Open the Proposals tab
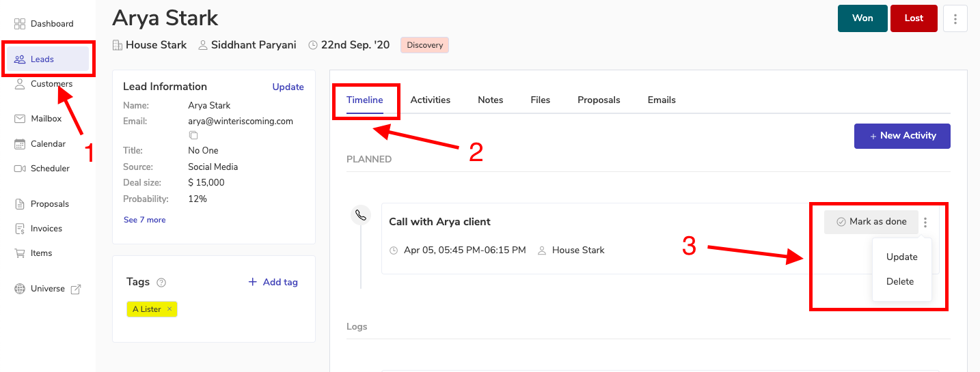 click(x=599, y=100)
